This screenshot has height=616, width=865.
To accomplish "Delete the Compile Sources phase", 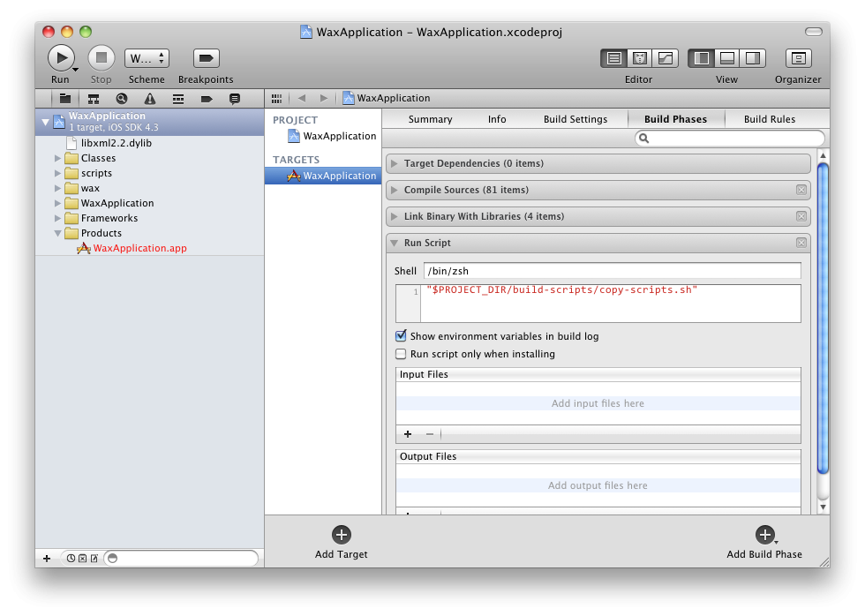I will tap(801, 190).
